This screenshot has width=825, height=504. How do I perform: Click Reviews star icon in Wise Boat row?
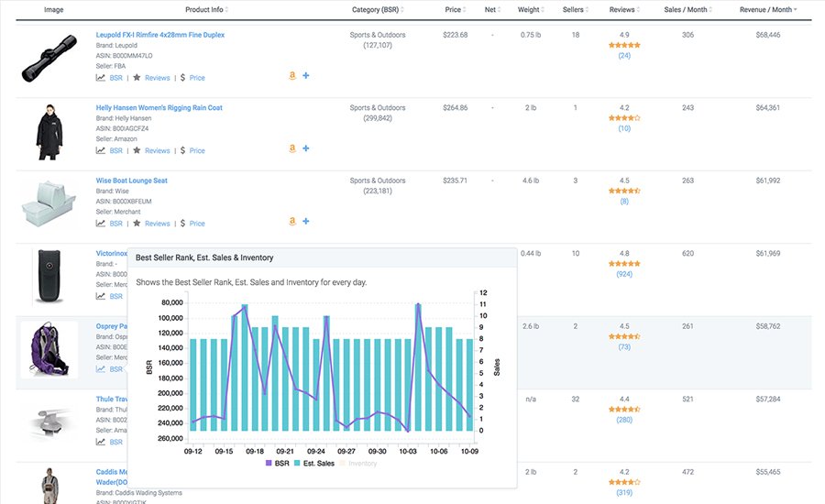point(137,223)
